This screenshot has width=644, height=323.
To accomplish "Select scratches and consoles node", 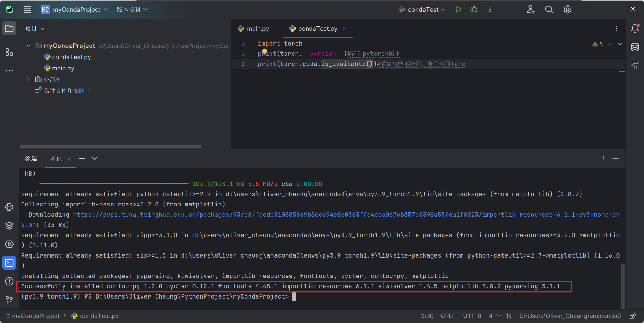I will point(63,91).
